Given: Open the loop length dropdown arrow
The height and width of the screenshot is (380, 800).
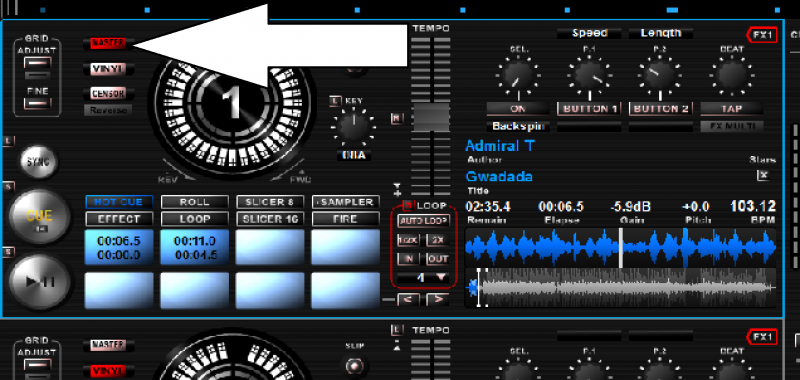Looking at the screenshot, I should click(x=441, y=277).
